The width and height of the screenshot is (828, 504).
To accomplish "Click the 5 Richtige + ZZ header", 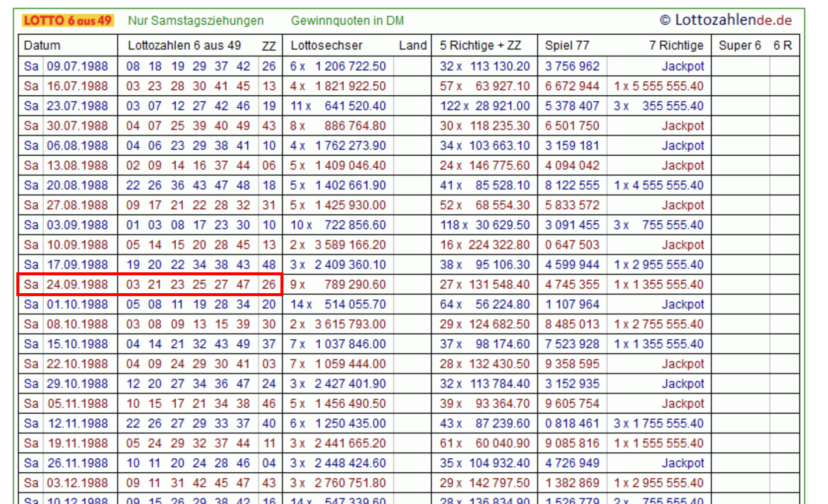I will pos(480,45).
